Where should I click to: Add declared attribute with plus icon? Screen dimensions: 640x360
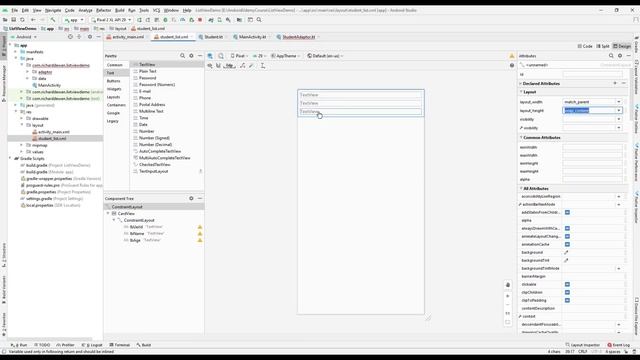pyautogui.click(x=615, y=83)
